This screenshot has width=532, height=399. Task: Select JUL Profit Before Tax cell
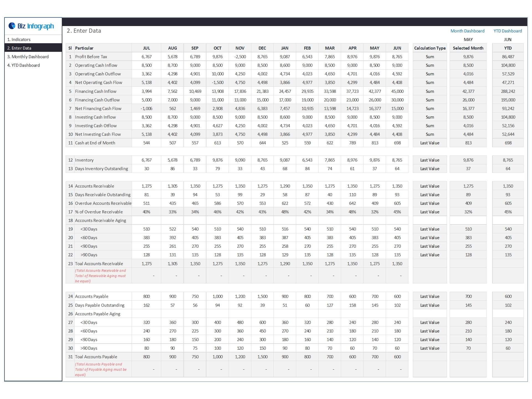click(146, 57)
